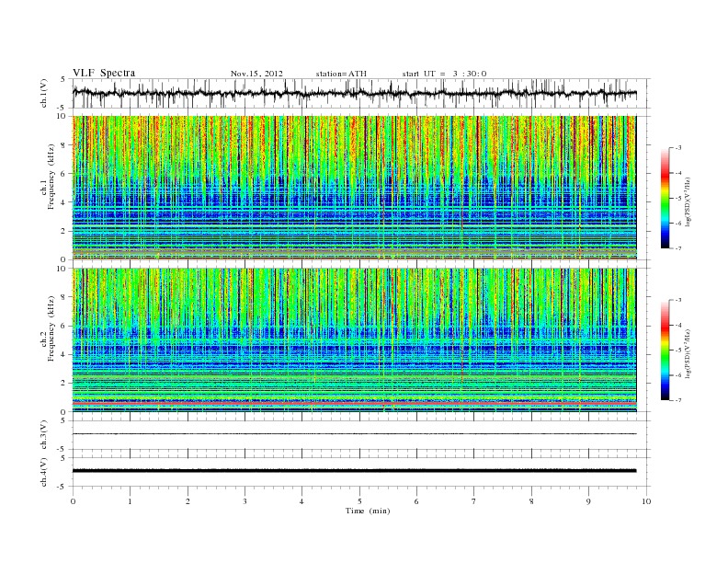
Task: Click the "2" tick label on Time axis
Action: [x=188, y=501]
